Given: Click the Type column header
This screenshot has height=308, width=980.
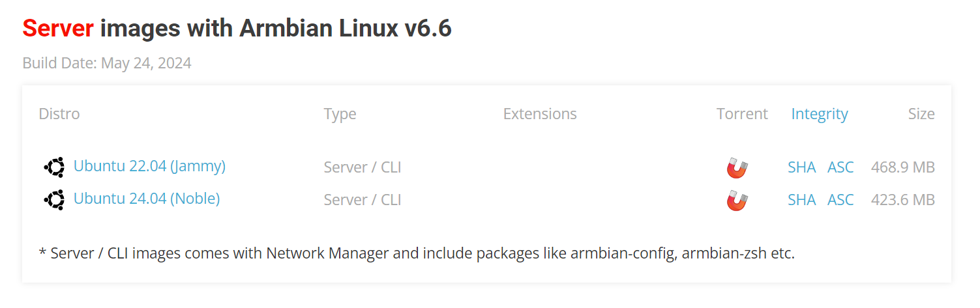Looking at the screenshot, I should pyautogui.click(x=340, y=115).
